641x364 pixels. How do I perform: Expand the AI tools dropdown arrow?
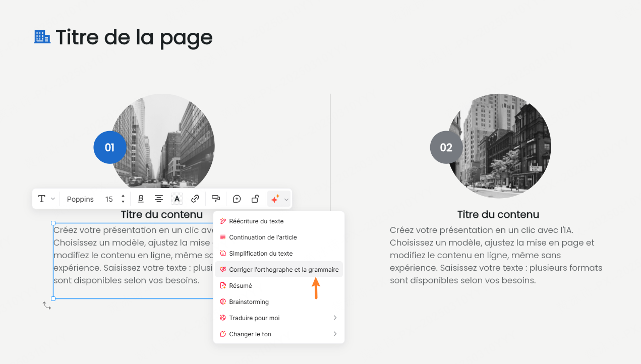pyautogui.click(x=286, y=200)
